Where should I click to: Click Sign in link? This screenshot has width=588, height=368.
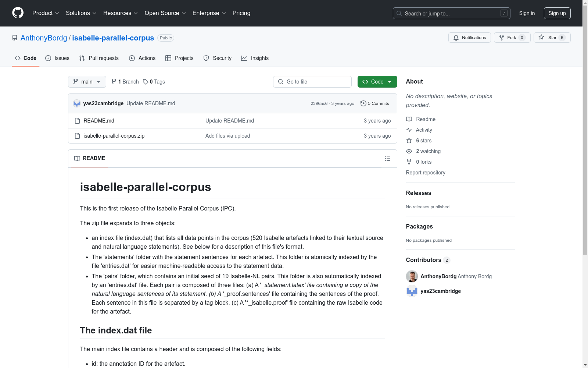527,13
